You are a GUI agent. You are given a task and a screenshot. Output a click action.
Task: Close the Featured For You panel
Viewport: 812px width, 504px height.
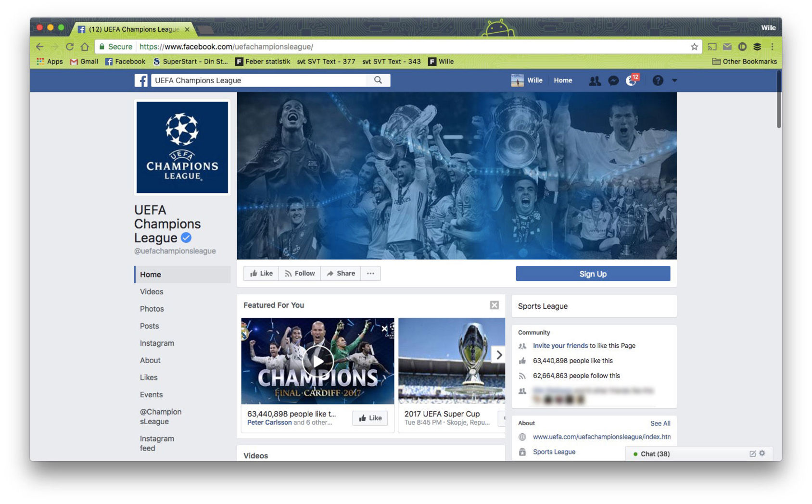coord(495,305)
